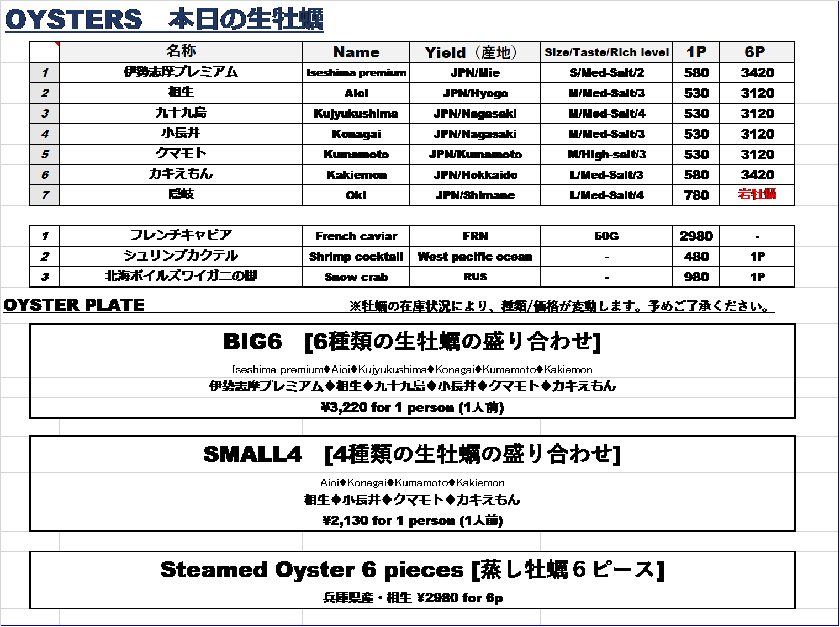Click the 780 price cell for Oki
The height and width of the screenshot is (627, 840).
pyautogui.click(x=696, y=195)
